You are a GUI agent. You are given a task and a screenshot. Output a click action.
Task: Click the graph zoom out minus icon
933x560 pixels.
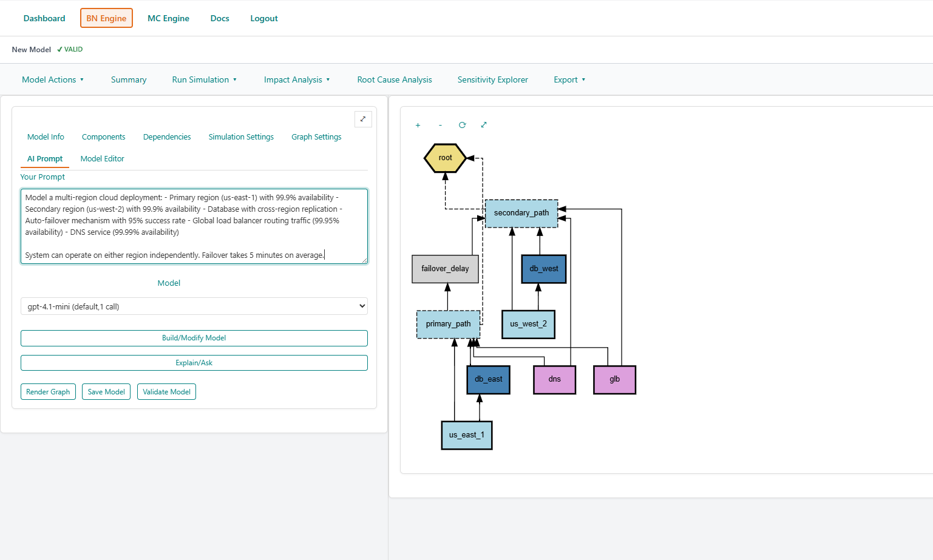point(440,125)
